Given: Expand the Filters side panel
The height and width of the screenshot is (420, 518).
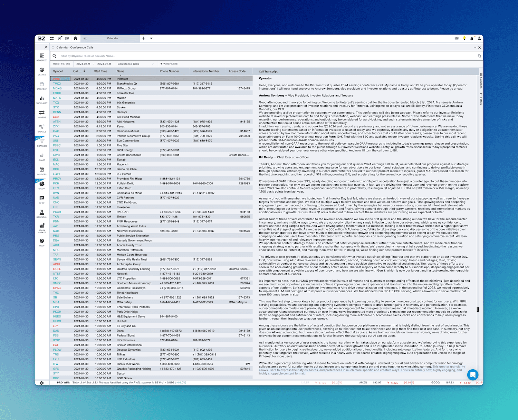Looking at the screenshot, I should click(x=481, y=99).
